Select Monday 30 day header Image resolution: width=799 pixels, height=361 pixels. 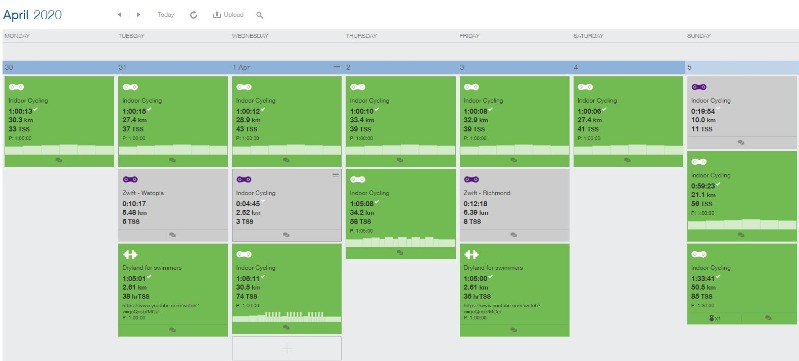pos(59,67)
